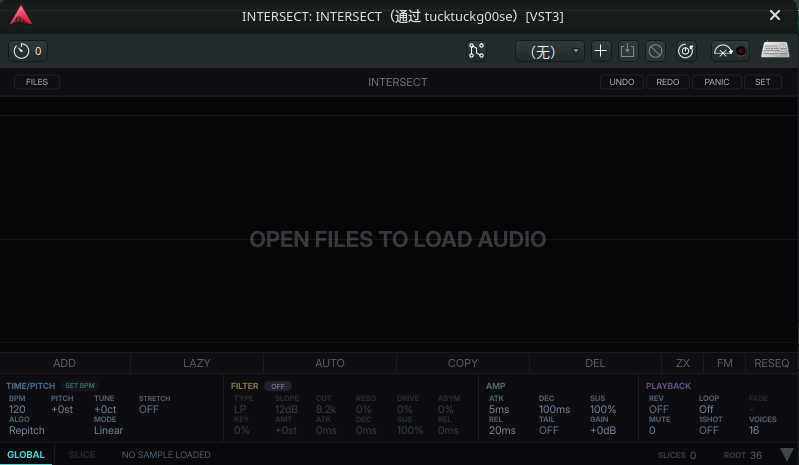Click the FILES button
The image size is (799, 465).
(37, 82)
